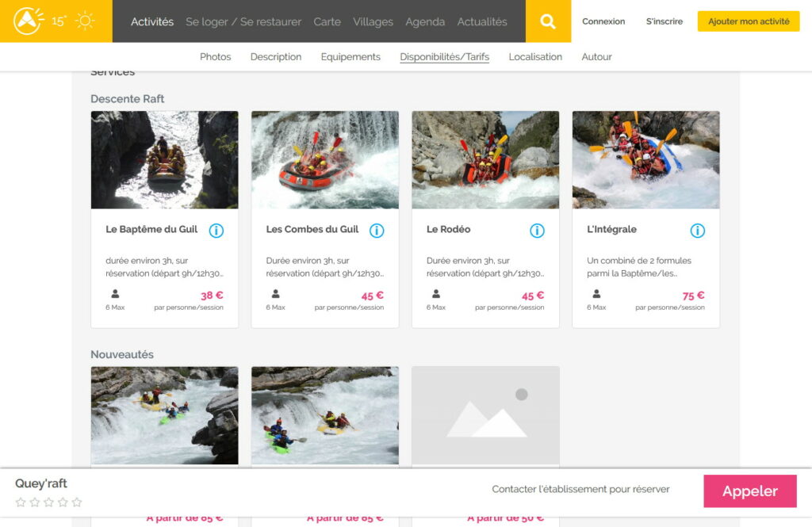Rate Quey'raft three stars
Screen dimensions: 812x527
click(x=48, y=502)
